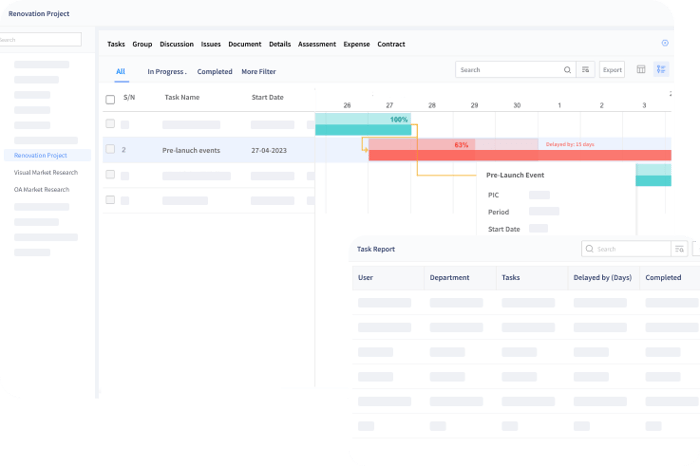Open the Issues tab
This screenshot has width=700, height=466.
[x=211, y=44]
